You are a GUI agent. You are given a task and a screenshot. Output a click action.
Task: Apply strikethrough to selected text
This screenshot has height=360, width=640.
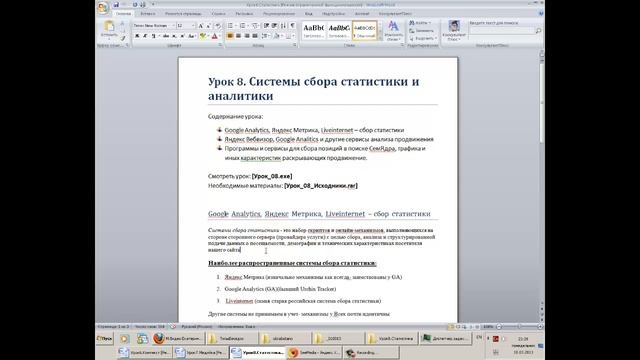(166, 36)
